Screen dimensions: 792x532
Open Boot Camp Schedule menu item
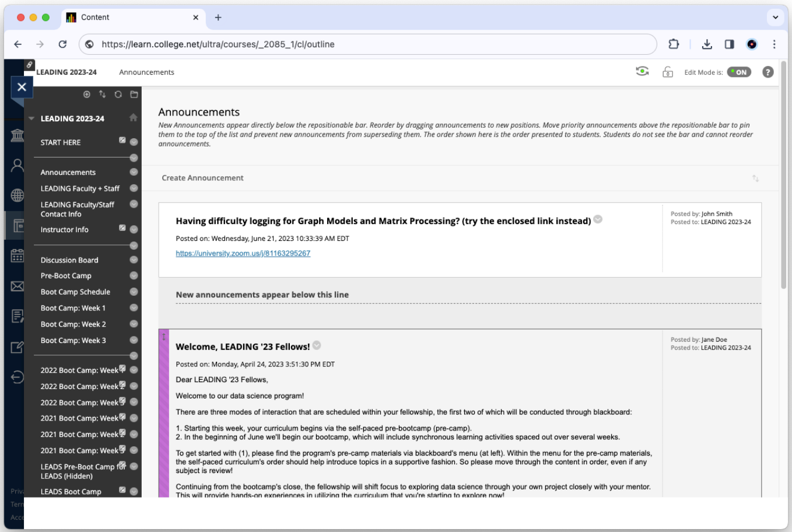pos(75,292)
